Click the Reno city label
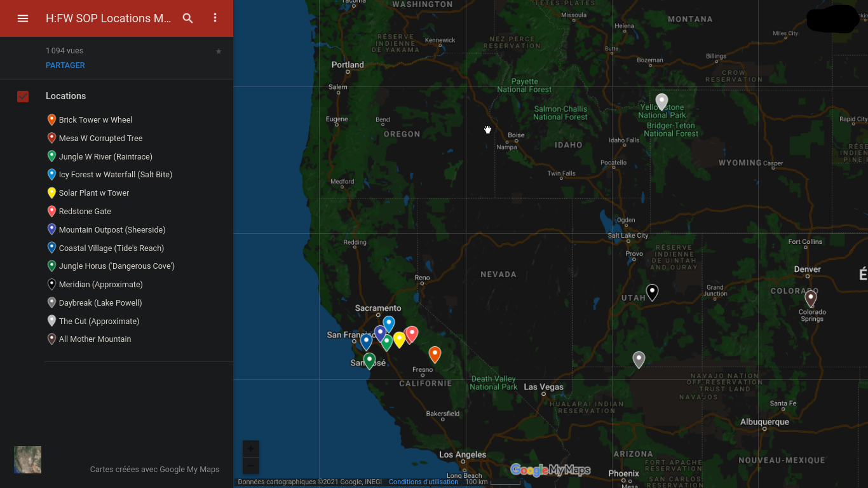 click(422, 278)
